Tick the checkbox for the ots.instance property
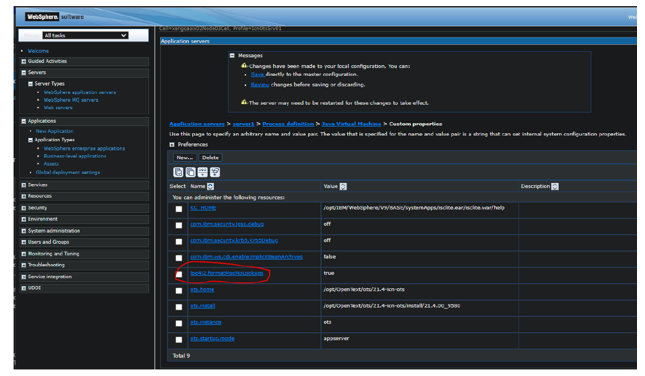645x376 pixels. pos(179,323)
